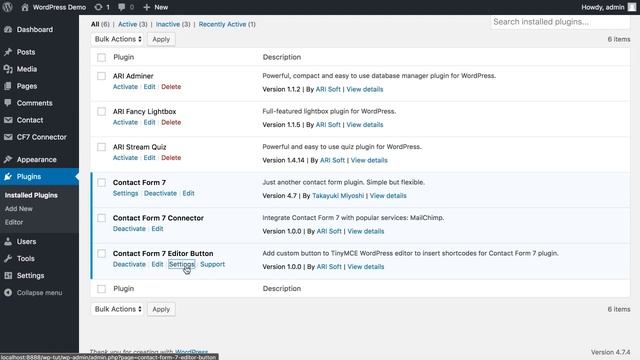
Task: Click the WordPress logo icon
Action: tap(7, 7)
